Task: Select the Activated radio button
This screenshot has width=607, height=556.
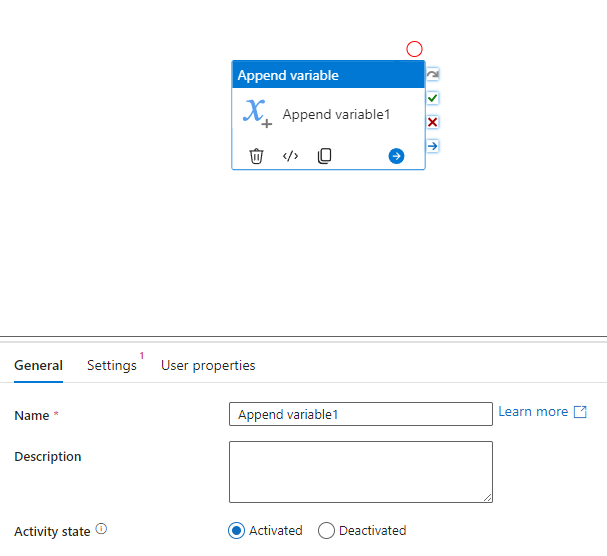Action: coord(236,530)
